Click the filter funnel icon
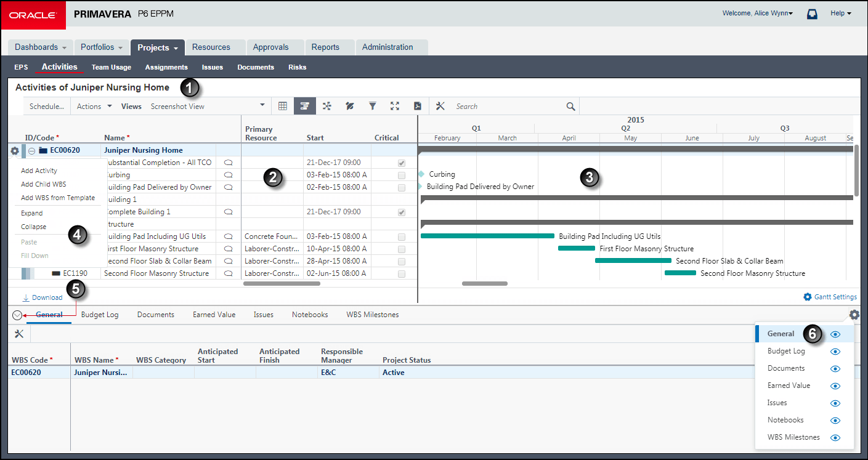This screenshot has height=460, width=868. click(x=373, y=106)
